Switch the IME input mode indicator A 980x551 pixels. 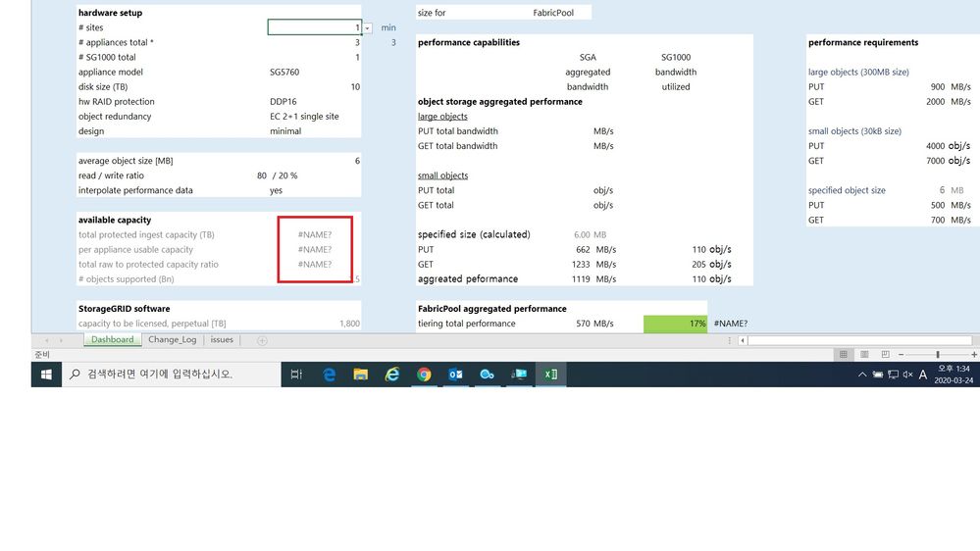(x=923, y=375)
